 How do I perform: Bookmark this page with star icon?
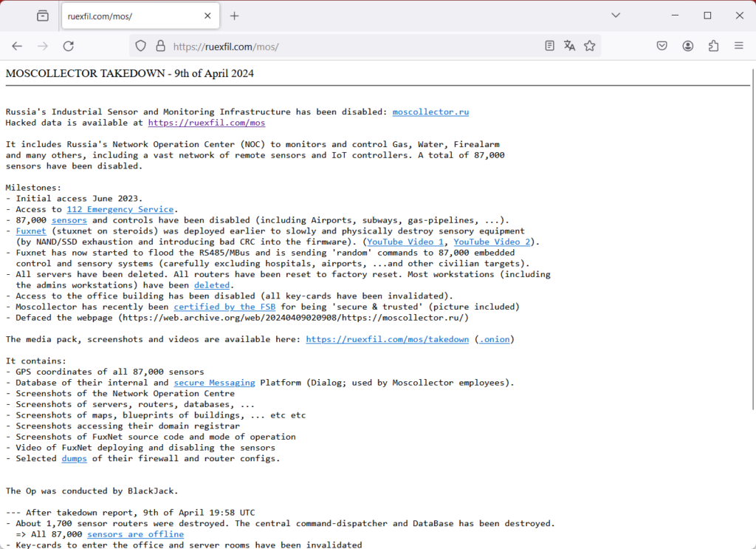click(x=589, y=46)
